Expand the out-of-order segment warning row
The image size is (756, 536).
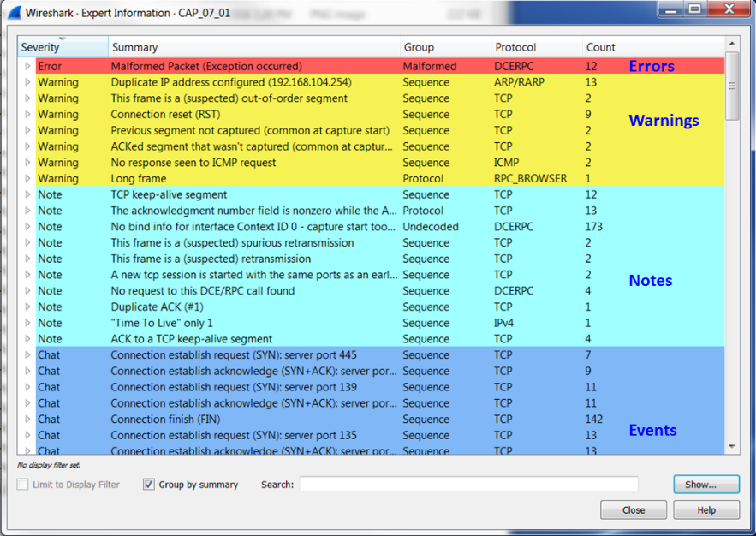tap(27, 98)
